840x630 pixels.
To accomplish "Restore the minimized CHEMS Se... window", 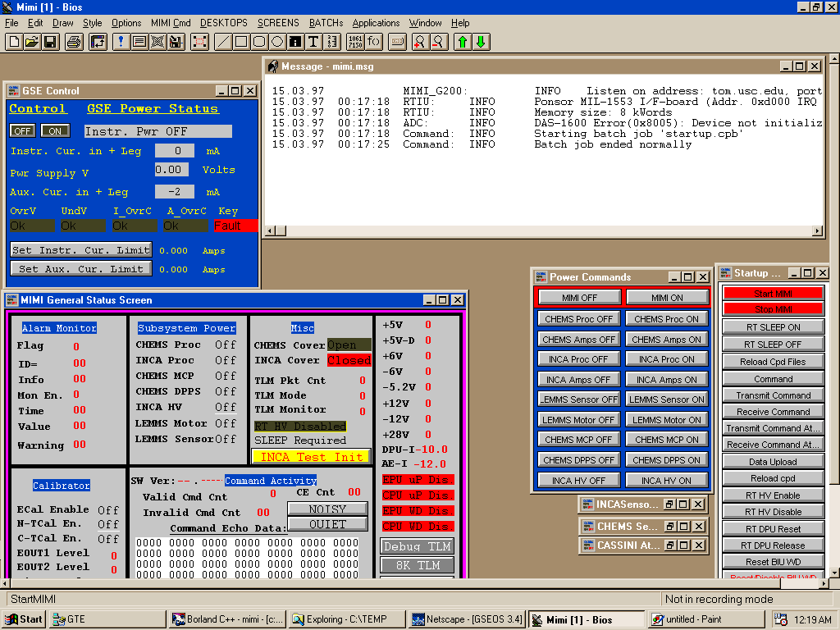I will pyautogui.click(x=669, y=526).
